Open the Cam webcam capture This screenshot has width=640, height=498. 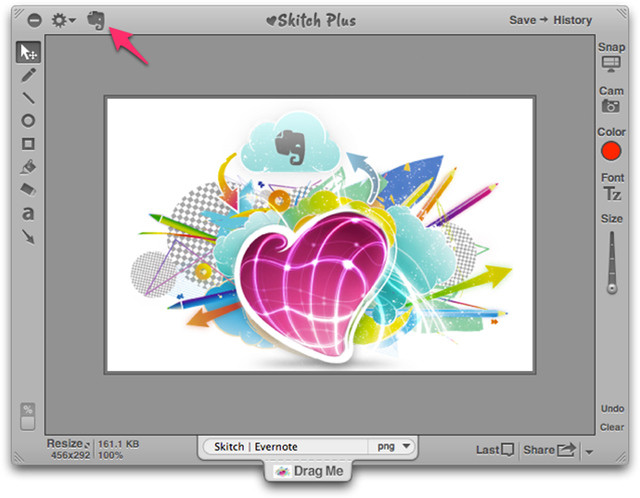tap(611, 99)
